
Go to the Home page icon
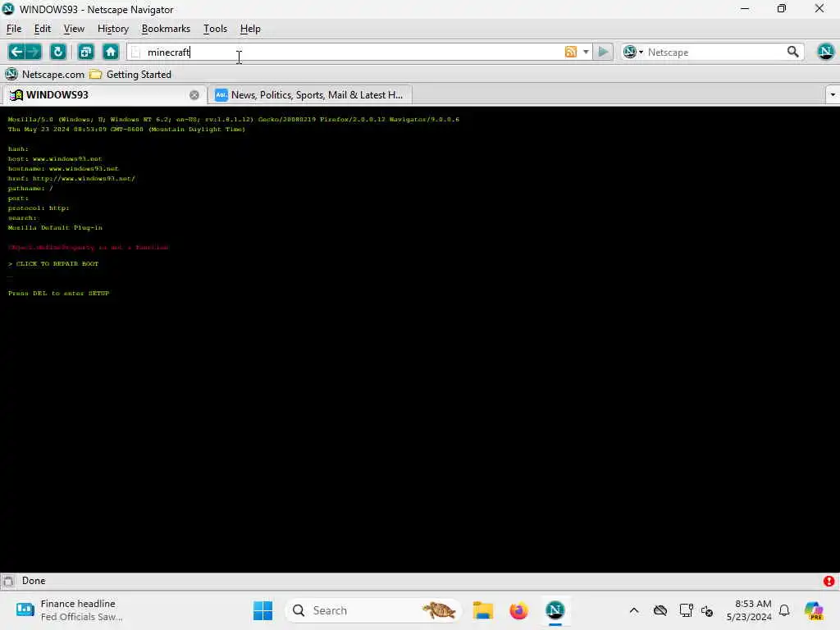point(111,52)
